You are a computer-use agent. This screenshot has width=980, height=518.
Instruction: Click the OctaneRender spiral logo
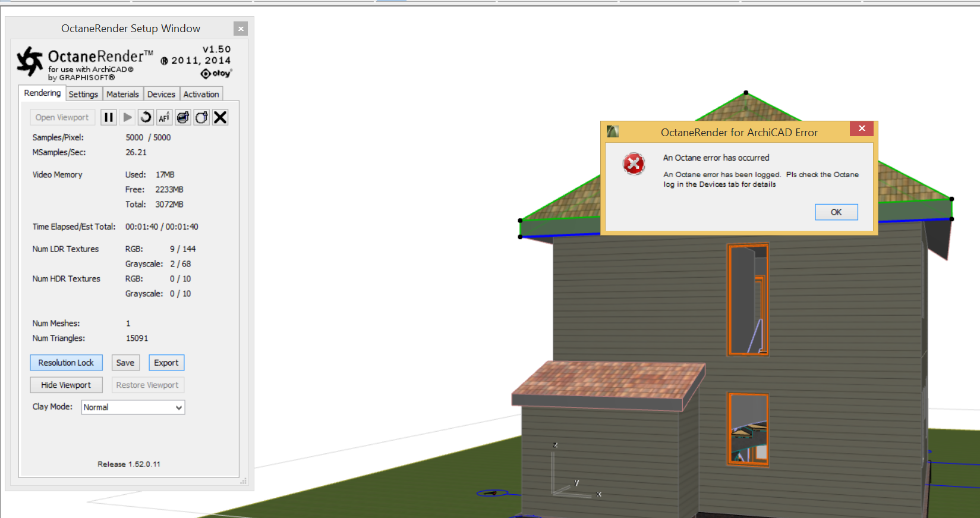30,61
